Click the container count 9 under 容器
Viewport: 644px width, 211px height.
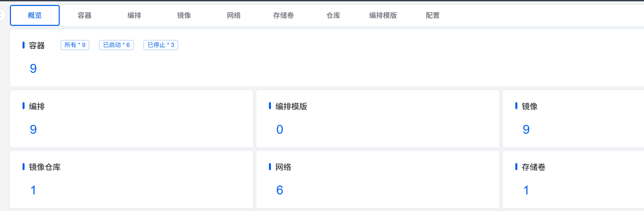click(33, 69)
